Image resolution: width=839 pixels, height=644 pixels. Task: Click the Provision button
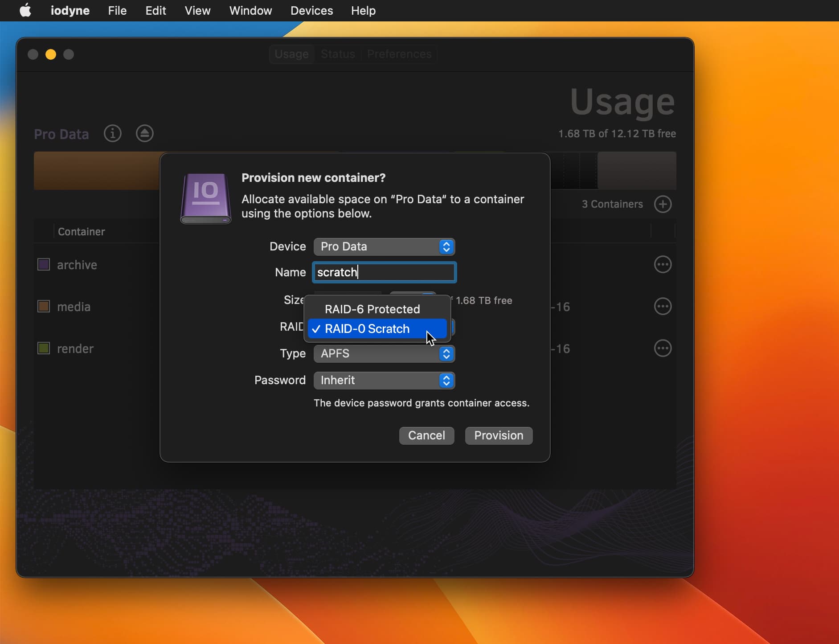[x=499, y=435]
